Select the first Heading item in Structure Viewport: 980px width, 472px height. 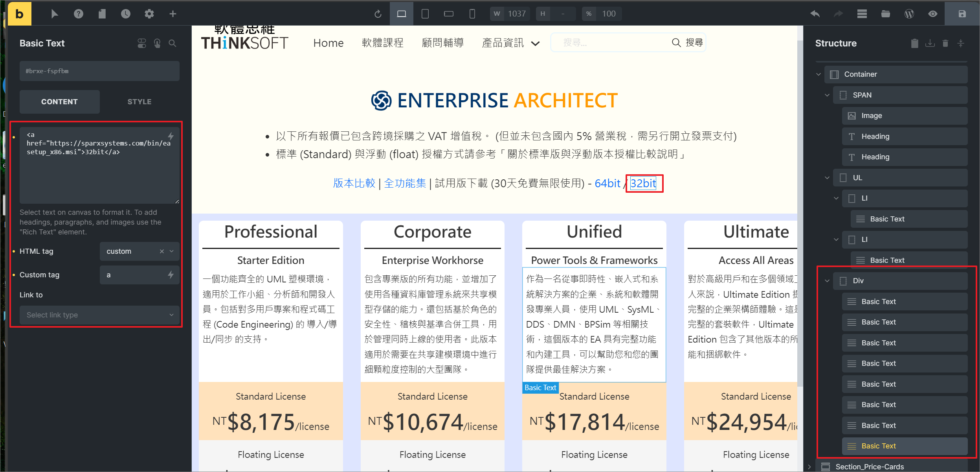click(905, 136)
